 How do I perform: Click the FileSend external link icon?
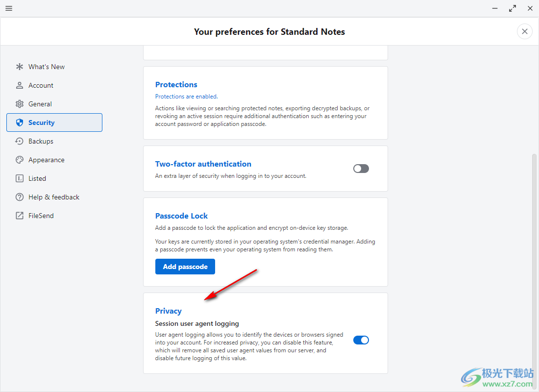tap(20, 216)
